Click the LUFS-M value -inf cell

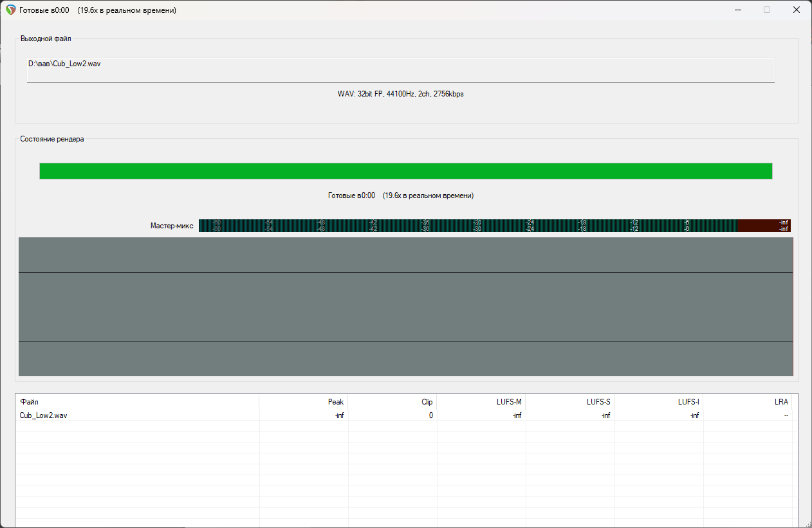[481, 415]
